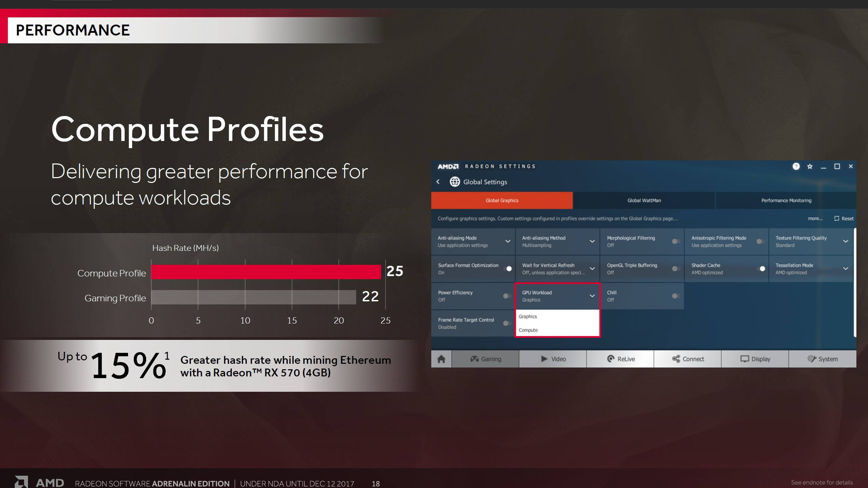Open the Connect section
The width and height of the screenshot is (868, 488).
click(x=687, y=359)
